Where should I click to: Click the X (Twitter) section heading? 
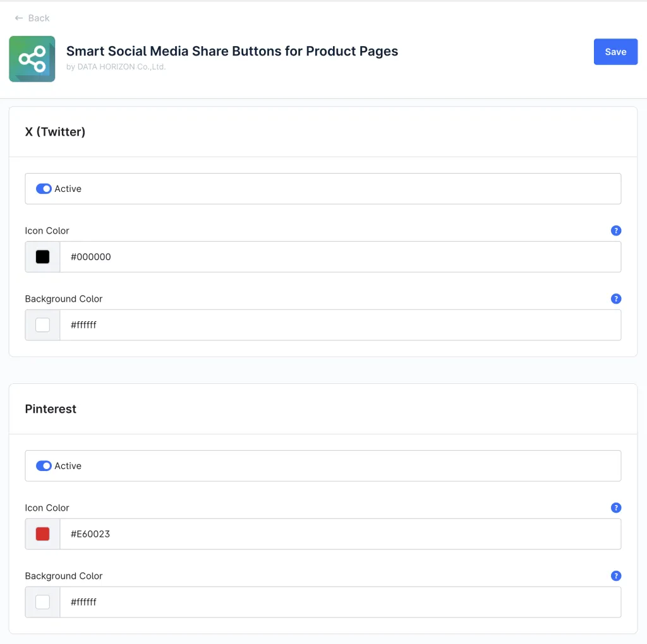55,132
